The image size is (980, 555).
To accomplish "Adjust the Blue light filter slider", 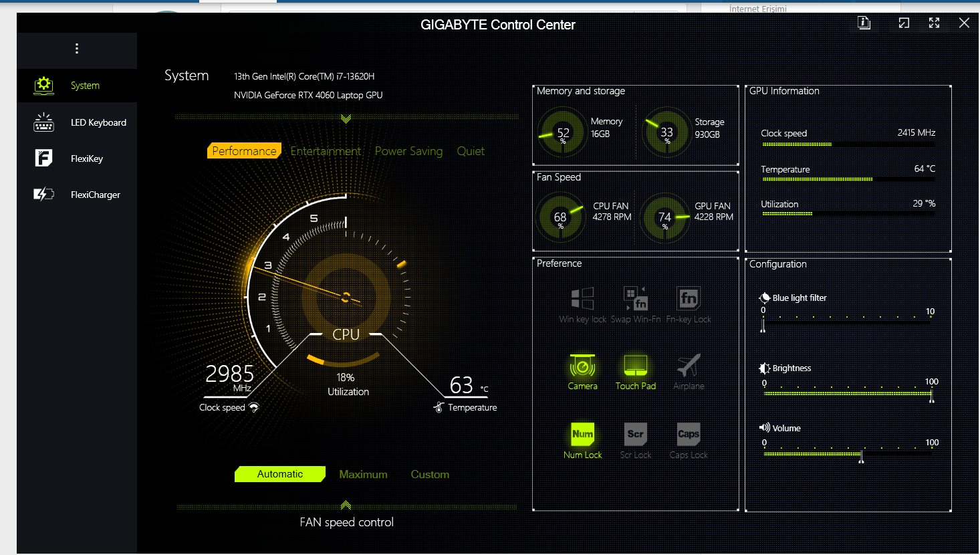I will pyautogui.click(x=847, y=323).
